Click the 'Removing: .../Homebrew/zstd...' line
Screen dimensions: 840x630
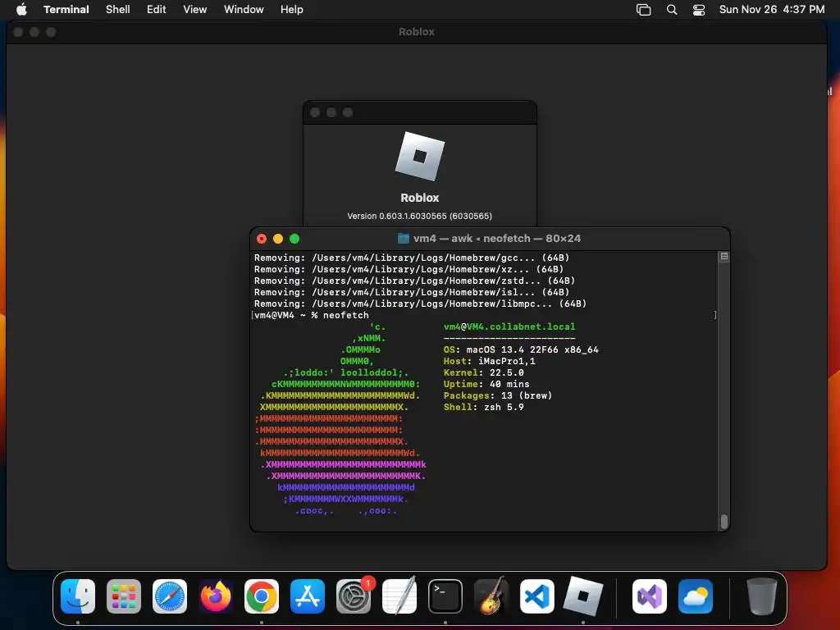[x=414, y=281]
